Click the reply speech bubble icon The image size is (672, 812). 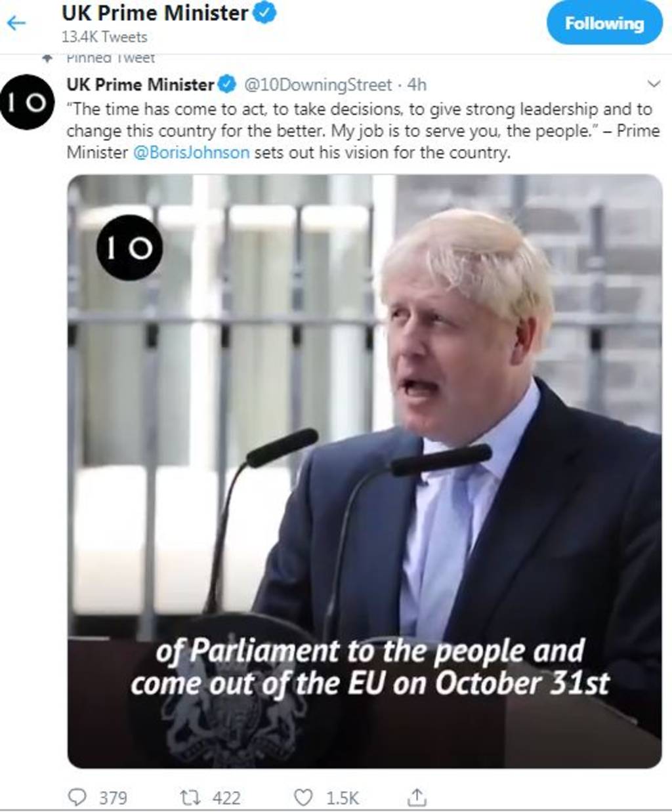point(77,797)
